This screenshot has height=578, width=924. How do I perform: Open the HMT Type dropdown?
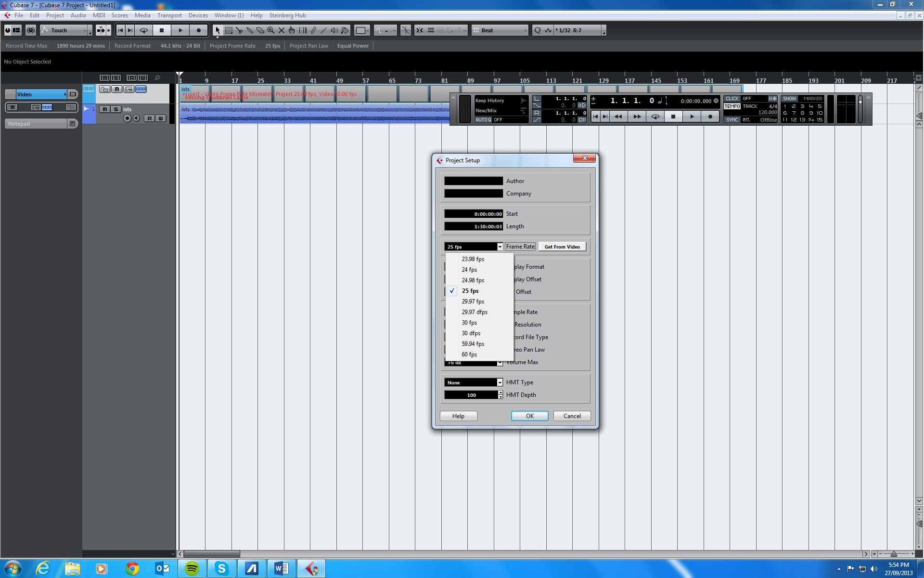500,382
